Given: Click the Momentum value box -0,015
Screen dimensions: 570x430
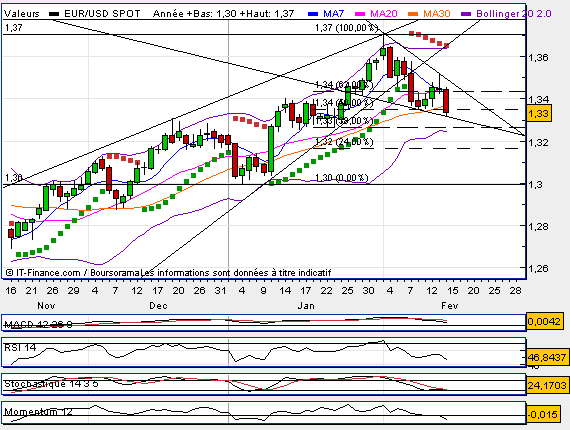Looking at the screenshot, I should [x=543, y=414].
